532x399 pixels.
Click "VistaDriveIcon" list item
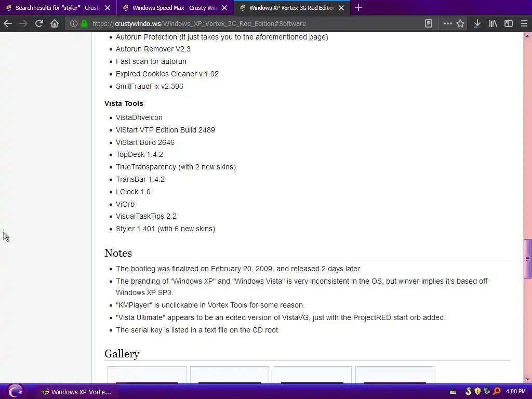139,117
